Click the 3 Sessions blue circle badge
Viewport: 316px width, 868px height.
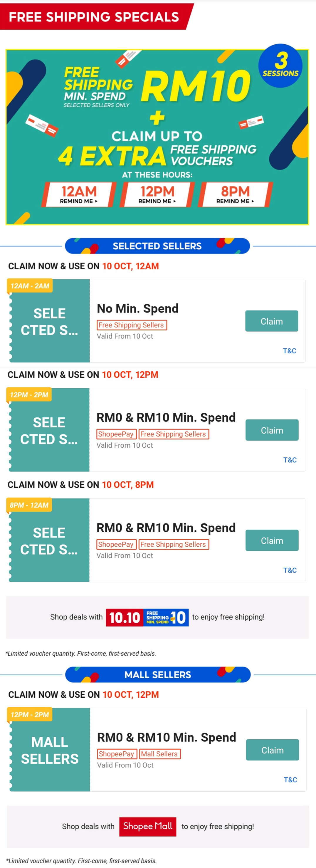[x=280, y=66]
